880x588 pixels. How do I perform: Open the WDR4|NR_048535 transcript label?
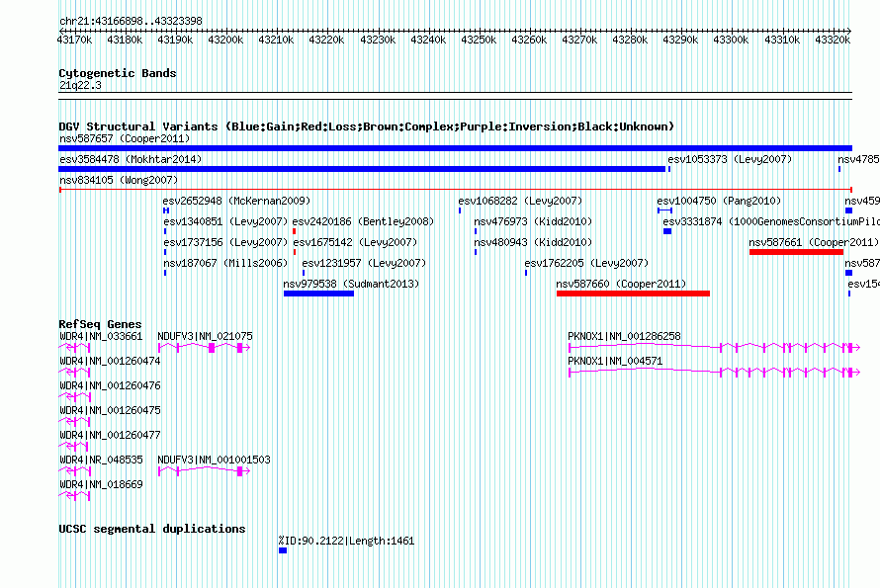[101, 460]
